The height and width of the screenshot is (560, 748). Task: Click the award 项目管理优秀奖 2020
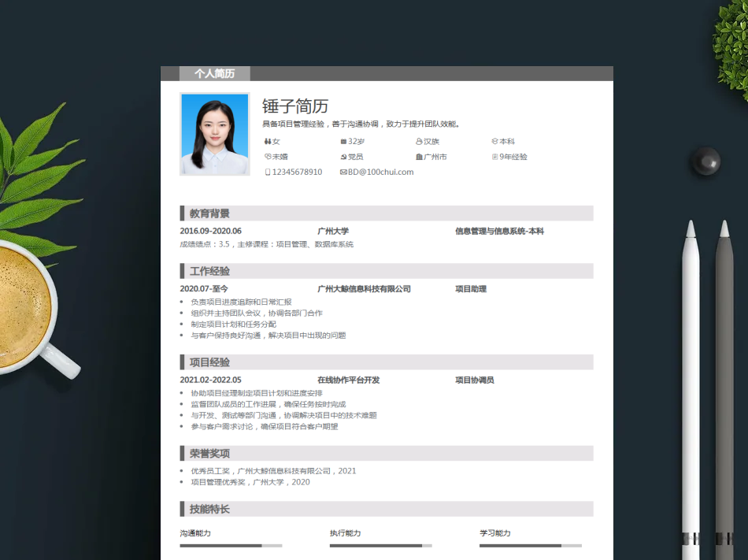click(x=250, y=482)
